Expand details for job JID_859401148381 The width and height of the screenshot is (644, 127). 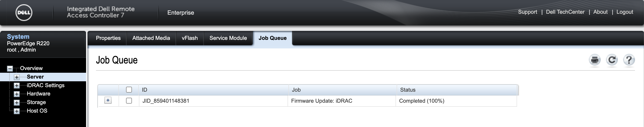point(108,100)
